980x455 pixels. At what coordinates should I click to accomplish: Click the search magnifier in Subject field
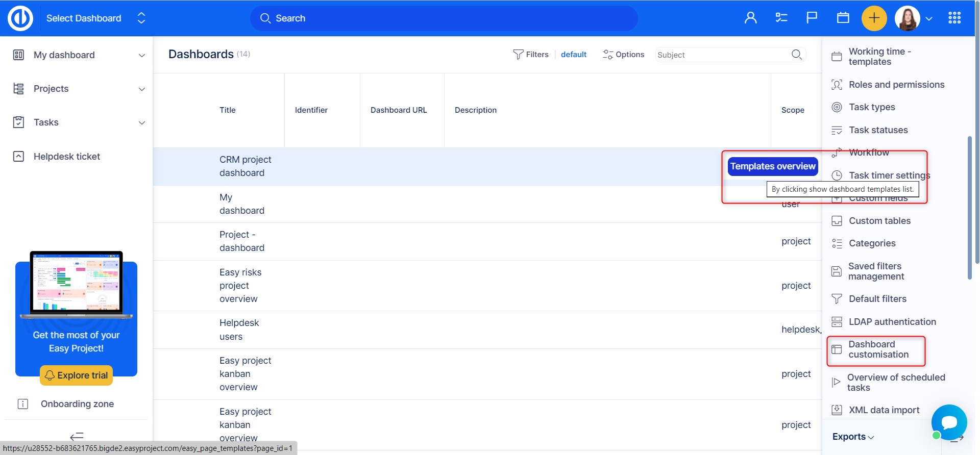pos(796,55)
